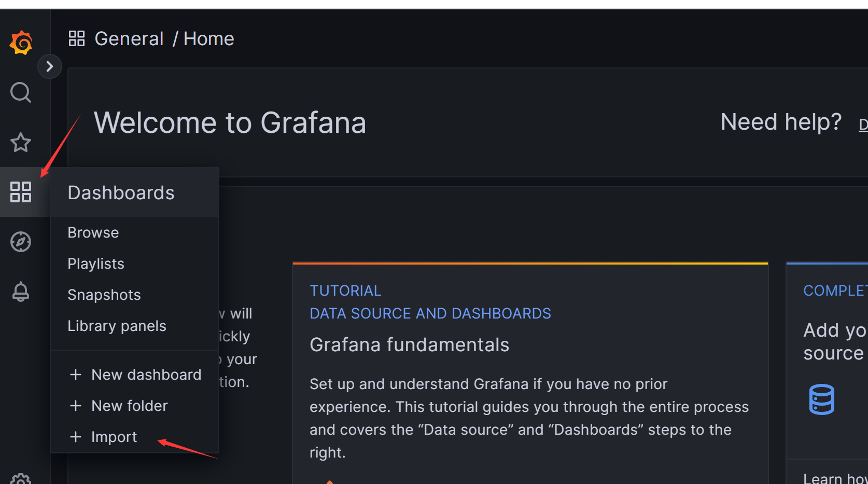This screenshot has width=868, height=484.
Task: Open Browse in the Dashboards menu
Action: click(93, 232)
